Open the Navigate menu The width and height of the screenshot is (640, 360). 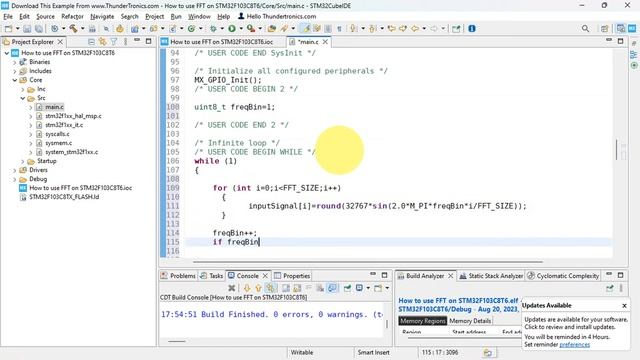(x=102, y=16)
